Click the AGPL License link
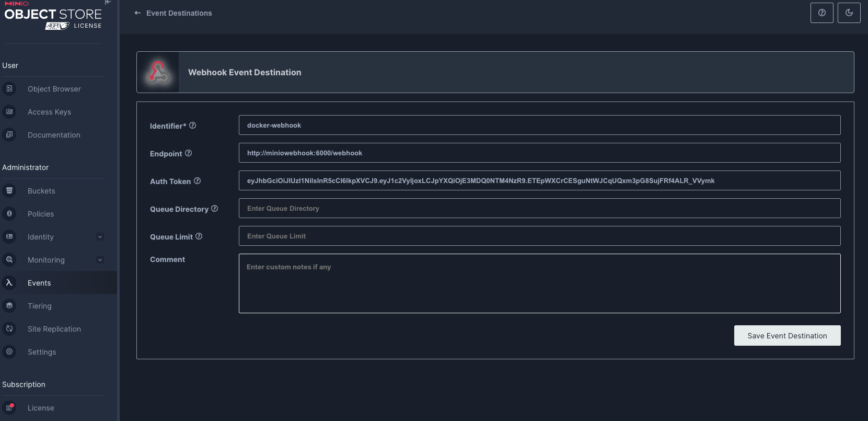 (73, 26)
